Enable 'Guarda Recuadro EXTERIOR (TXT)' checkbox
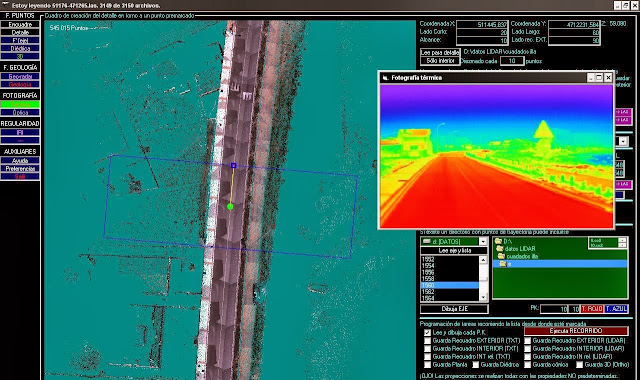 [427, 340]
